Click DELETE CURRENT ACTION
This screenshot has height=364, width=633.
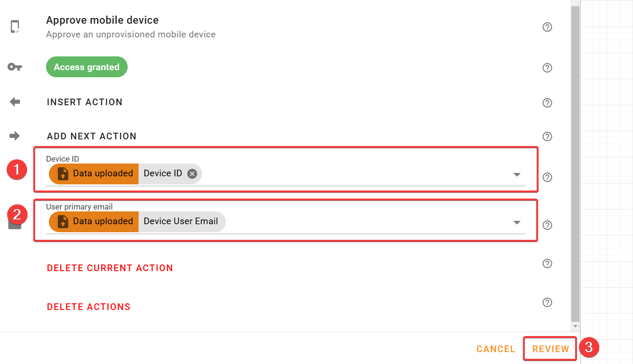click(x=110, y=268)
